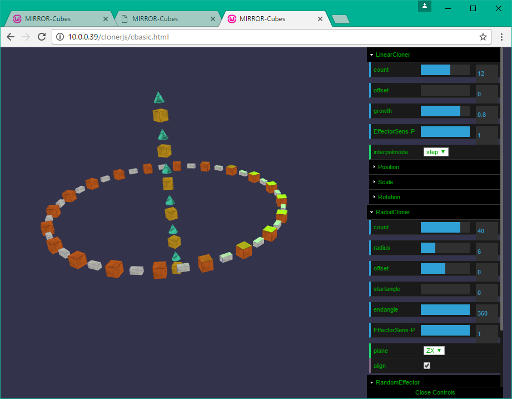This screenshot has width=512, height=399.
Task: Adjust the radius slider in RadialCloner
Action: pos(445,248)
